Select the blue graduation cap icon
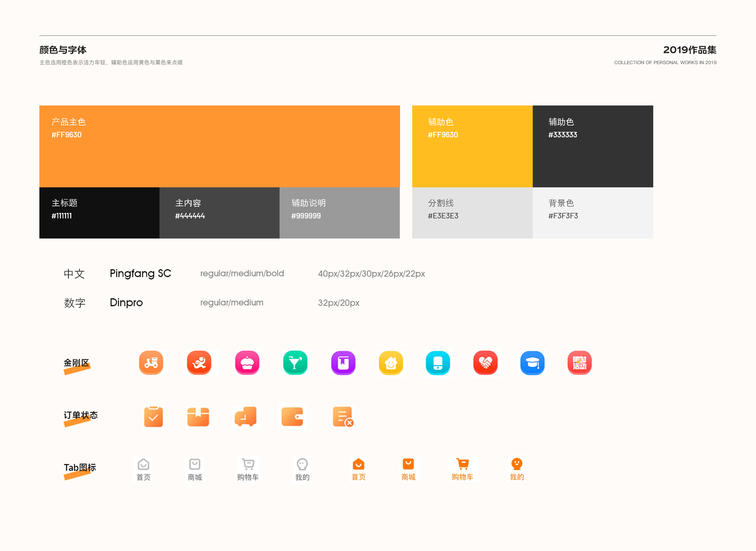Image resolution: width=756 pixels, height=551 pixels. [532, 362]
